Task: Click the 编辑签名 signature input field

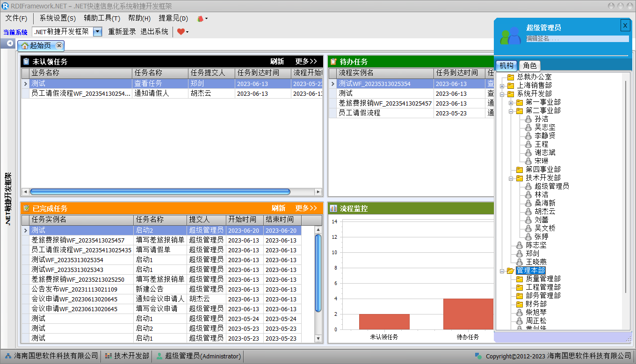Action: point(577,39)
